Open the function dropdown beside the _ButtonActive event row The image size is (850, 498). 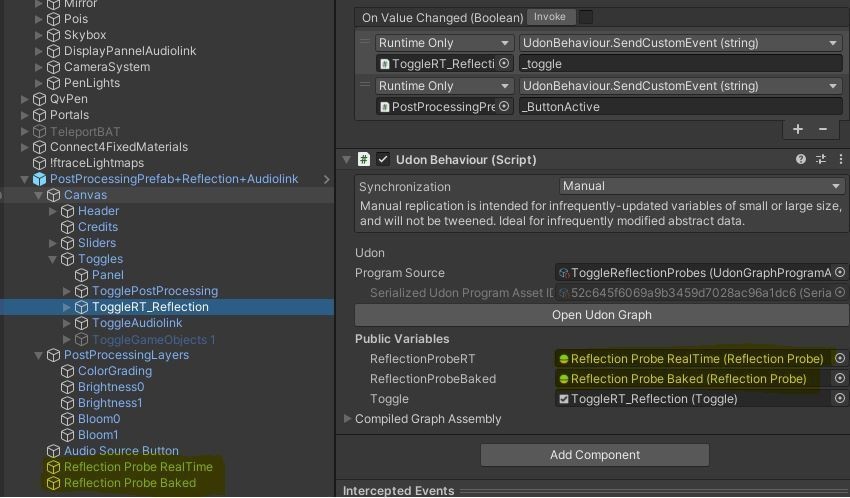(x=680, y=86)
